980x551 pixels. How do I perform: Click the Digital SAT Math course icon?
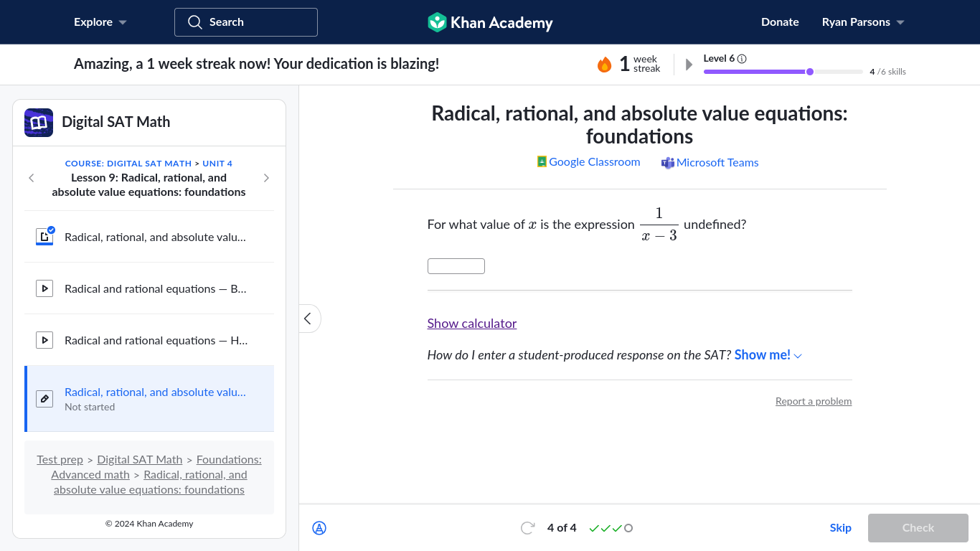pos(39,123)
